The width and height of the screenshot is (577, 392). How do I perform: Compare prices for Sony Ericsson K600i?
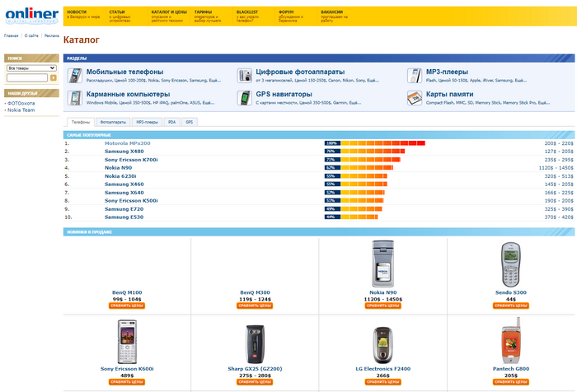(127, 382)
